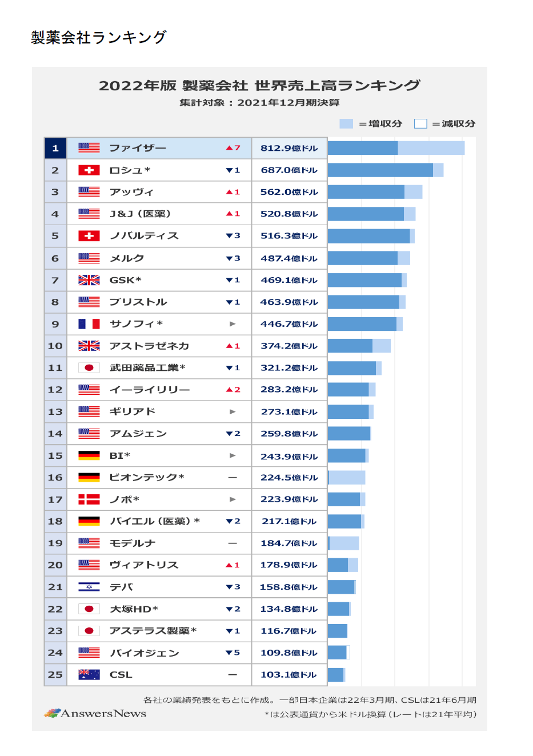
Task: Click the value 687.0億ドル
Action: (x=289, y=170)
